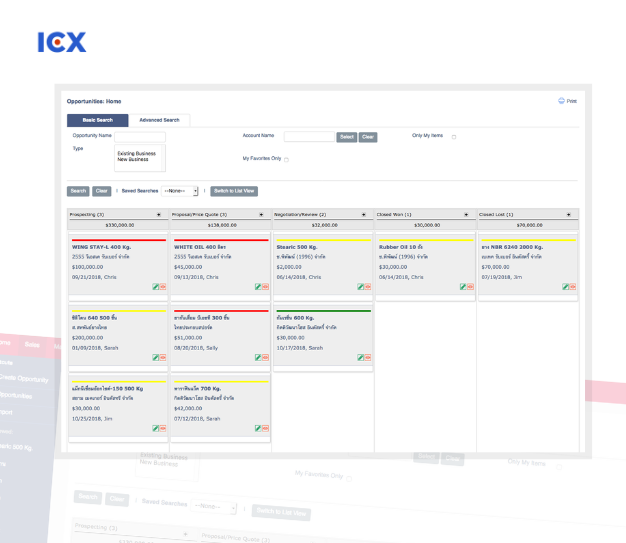Screen dimensions: 626x543
Task: Select New Business in Type list
Action: (132, 160)
